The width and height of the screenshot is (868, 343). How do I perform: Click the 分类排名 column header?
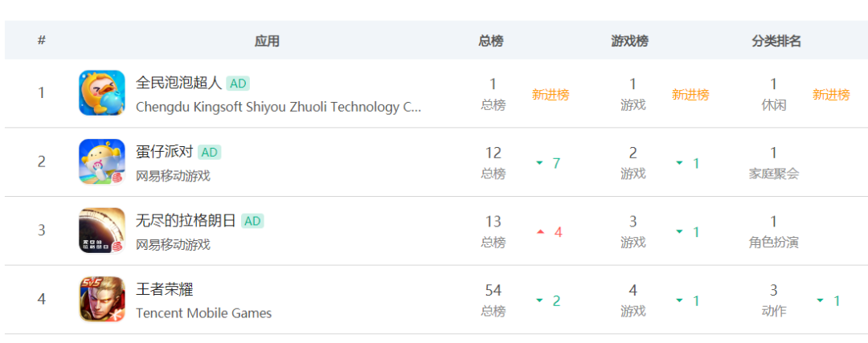pyautogui.click(x=776, y=41)
